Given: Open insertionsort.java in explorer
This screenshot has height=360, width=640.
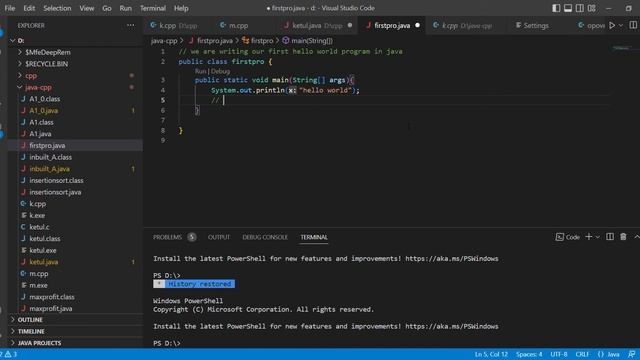Looking at the screenshot, I should [75, 192].
